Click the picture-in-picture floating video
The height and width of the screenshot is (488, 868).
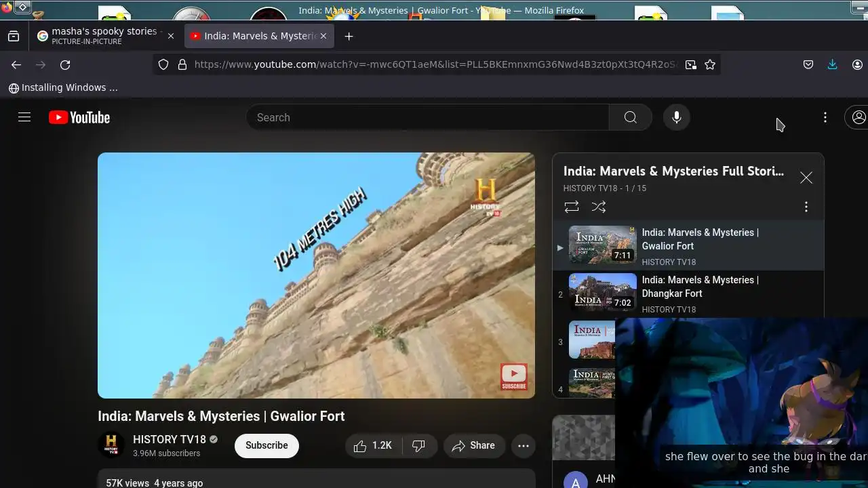pos(741,403)
